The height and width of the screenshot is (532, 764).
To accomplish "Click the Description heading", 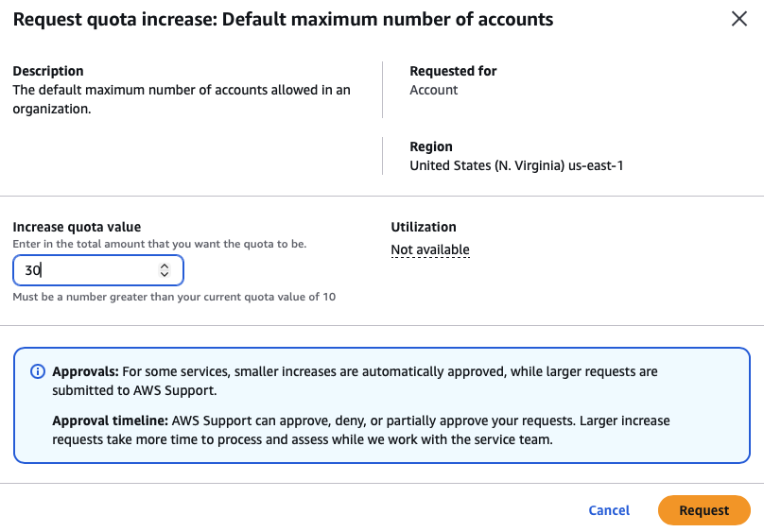I will click(x=48, y=71).
